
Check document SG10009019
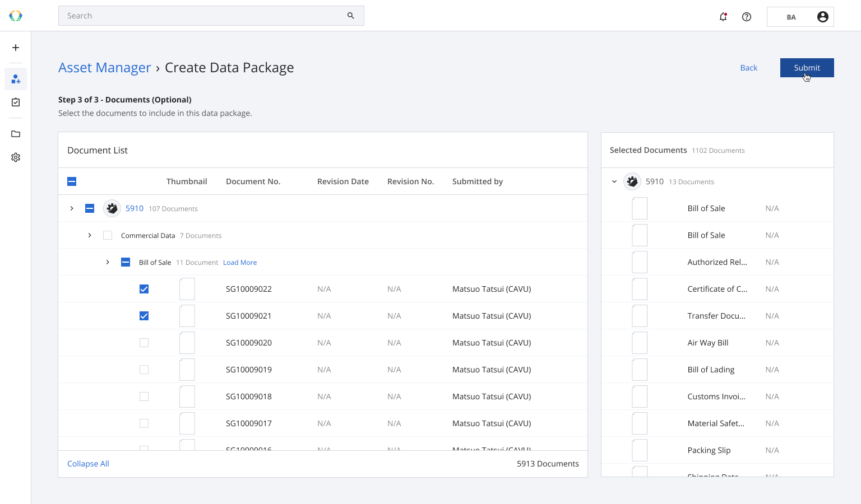click(144, 370)
